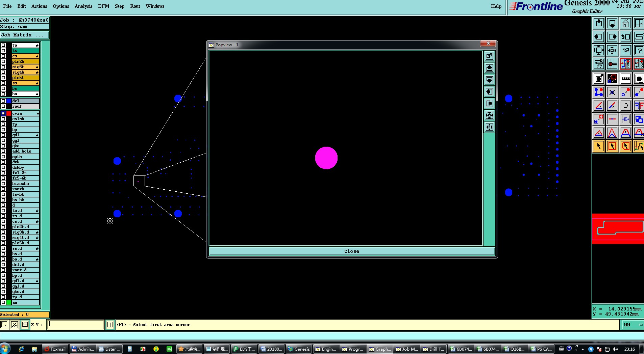
Task: Open the Actions menu
Action: [39, 6]
